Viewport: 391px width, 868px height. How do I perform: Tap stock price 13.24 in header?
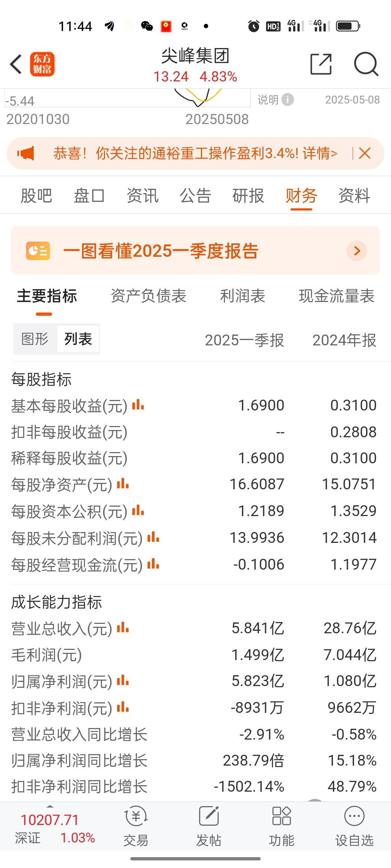tap(171, 77)
